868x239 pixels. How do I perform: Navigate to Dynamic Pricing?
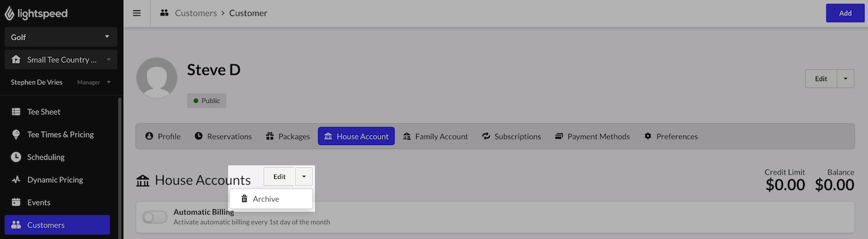57,180
